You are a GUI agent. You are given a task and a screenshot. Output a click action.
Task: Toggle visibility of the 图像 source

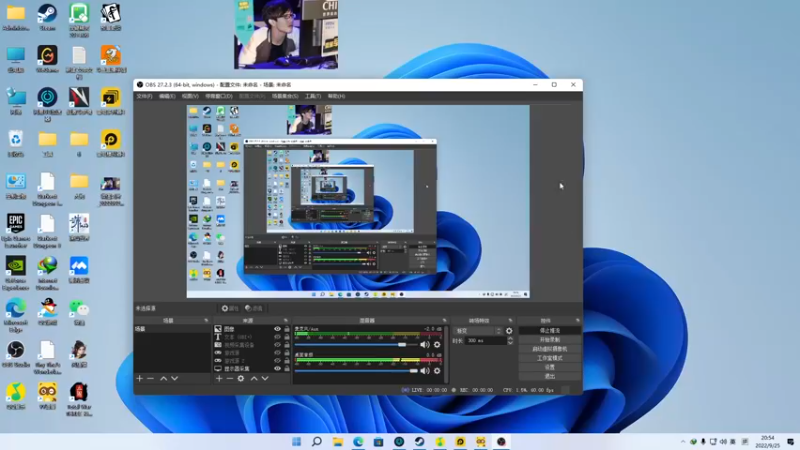pos(277,329)
